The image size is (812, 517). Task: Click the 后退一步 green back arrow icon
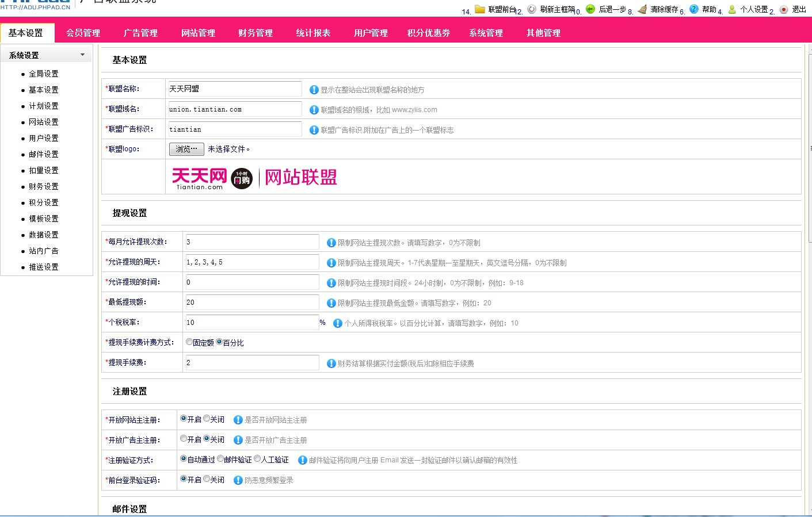click(590, 9)
